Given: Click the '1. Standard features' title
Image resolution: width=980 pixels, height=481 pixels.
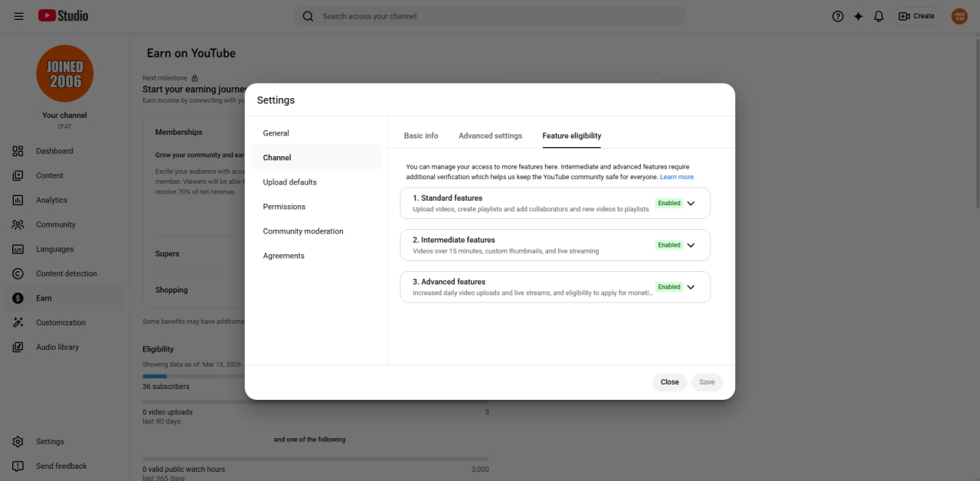Looking at the screenshot, I should point(448,198).
